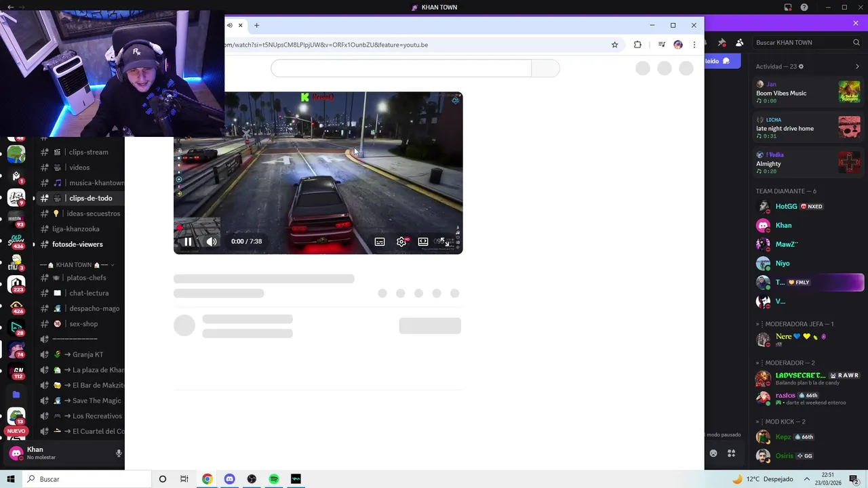The width and height of the screenshot is (868, 488).
Task: Open the fotosde-viewers channel
Action: (x=77, y=244)
